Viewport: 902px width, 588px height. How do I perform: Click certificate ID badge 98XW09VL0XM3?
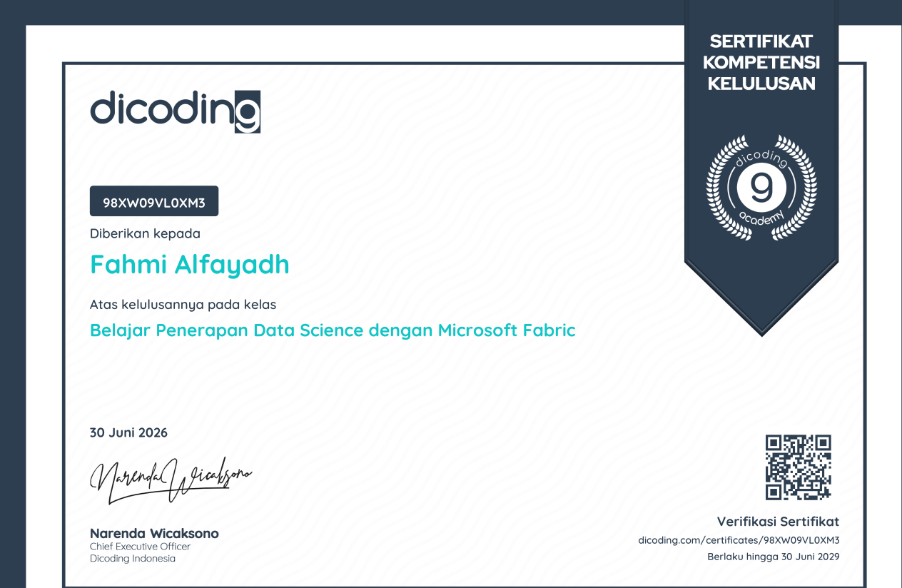pos(154,201)
